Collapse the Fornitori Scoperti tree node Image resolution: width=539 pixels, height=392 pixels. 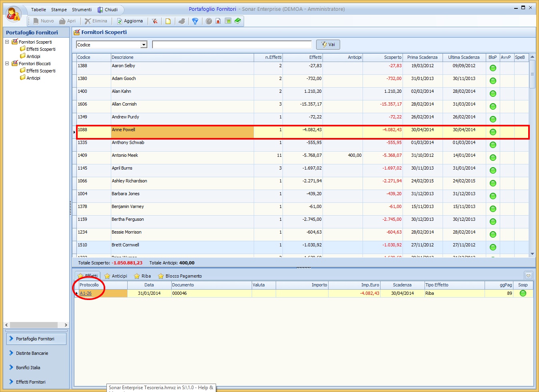[x=7, y=42]
